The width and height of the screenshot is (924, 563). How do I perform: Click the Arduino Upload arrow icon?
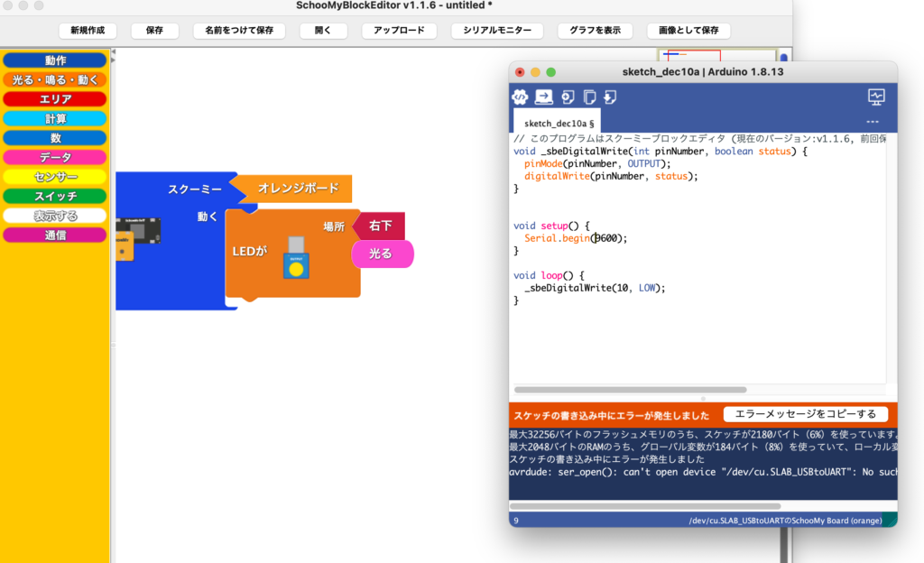tap(543, 97)
